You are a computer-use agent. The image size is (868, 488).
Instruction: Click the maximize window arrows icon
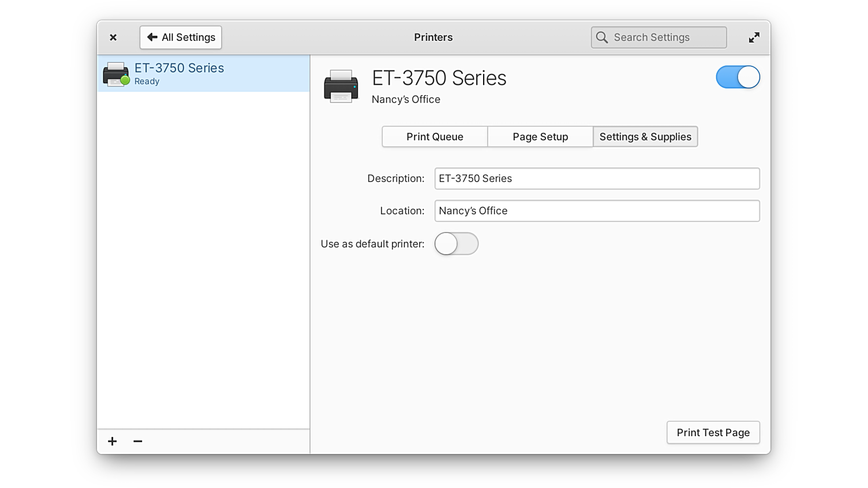(x=754, y=37)
